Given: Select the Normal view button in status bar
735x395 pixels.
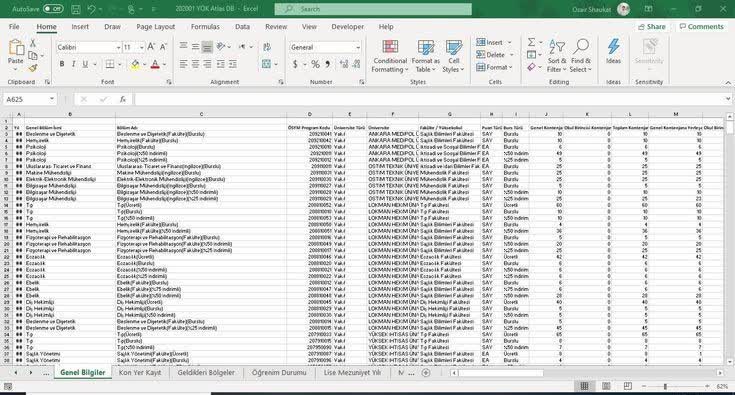Looking at the screenshot, I should tap(584, 386).
